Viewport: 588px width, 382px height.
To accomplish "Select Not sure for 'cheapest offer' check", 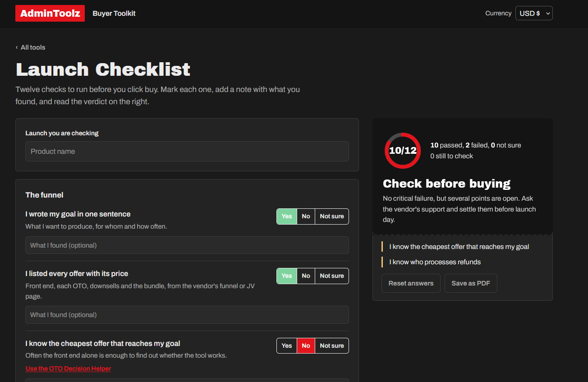I will 332,346.
